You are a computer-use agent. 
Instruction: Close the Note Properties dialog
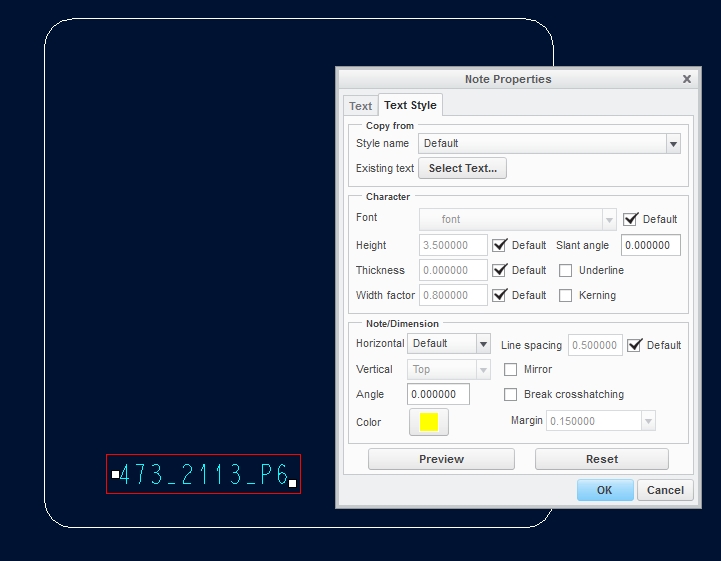pyautogui.click(x=687, y=79)
